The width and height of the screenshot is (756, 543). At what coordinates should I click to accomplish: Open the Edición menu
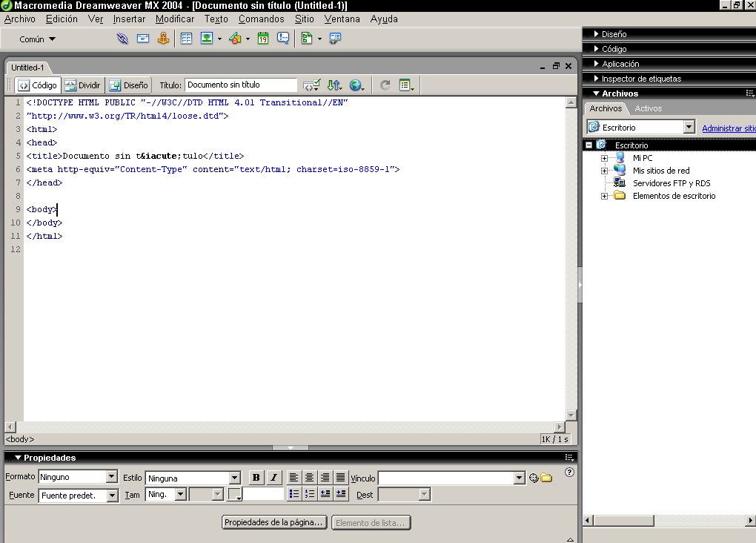62,19
